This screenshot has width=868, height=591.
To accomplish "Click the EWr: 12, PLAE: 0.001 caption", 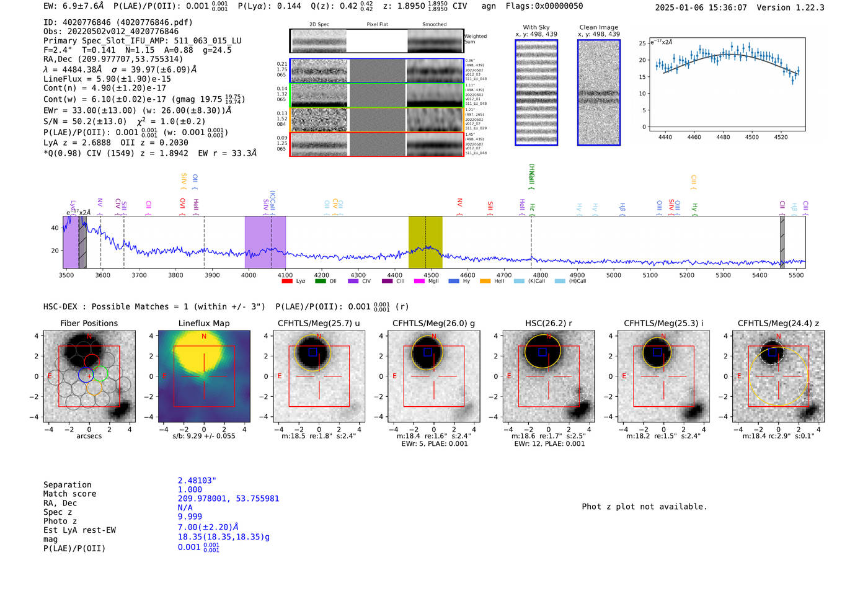I will (549, 443).
